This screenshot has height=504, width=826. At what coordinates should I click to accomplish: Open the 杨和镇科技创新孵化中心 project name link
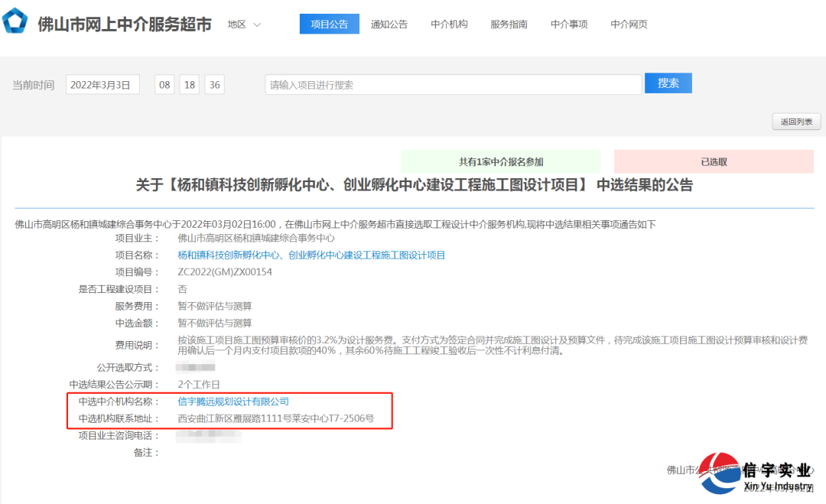pyautogui.click(x=311, y=255)
